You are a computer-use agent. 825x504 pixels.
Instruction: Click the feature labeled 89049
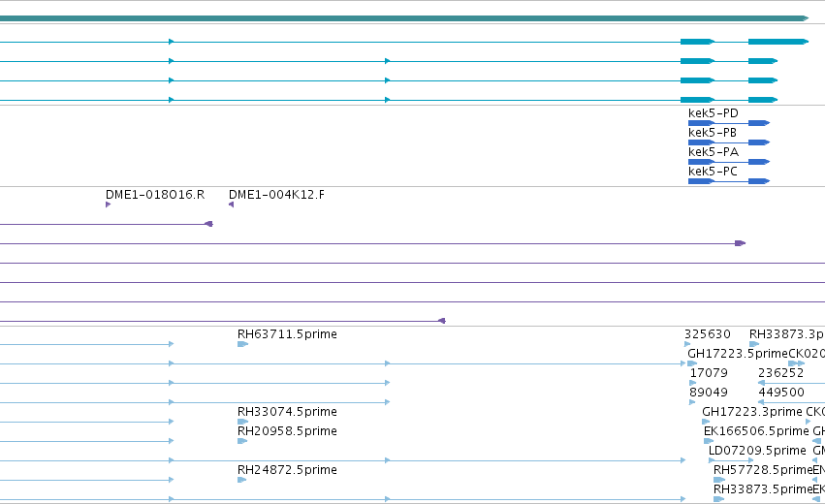(x=709, y=393)
